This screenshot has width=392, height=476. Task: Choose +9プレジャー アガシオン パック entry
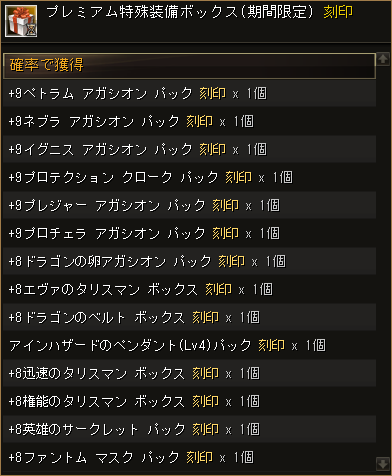click(189, 205)
